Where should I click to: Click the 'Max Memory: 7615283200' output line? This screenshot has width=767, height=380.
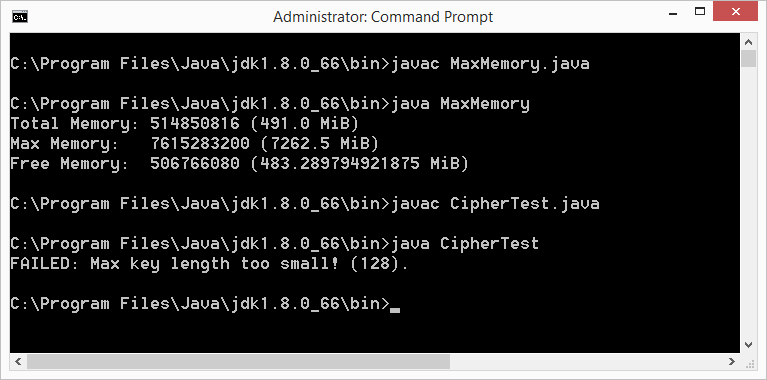click(195, 144)
